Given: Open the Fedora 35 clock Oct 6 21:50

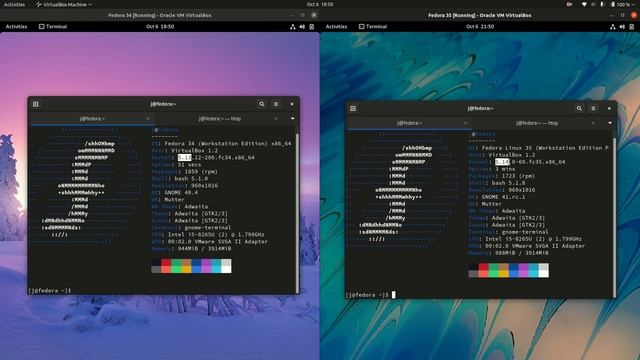Looking at the screenshot, I should 480,27.
